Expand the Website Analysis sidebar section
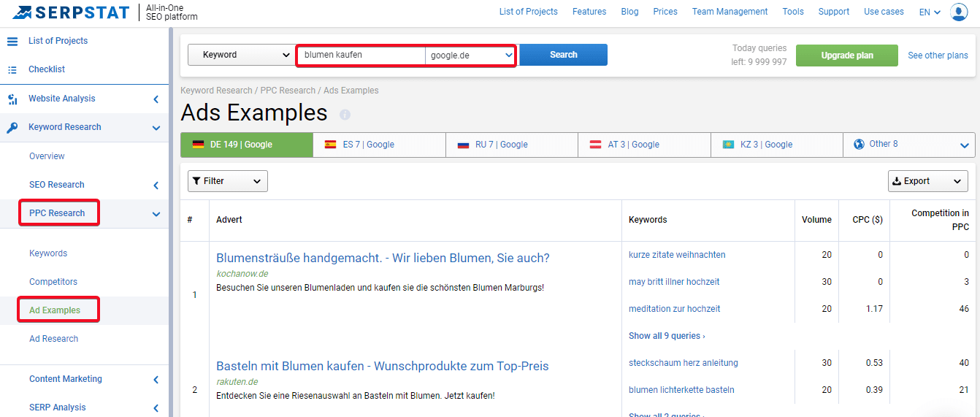 pos(156,99)
